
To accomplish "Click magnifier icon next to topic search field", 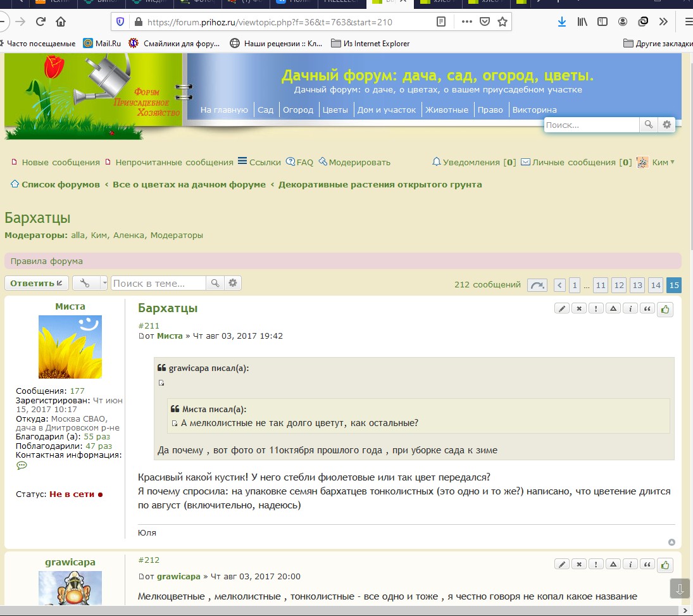I will pyautogui.click(x=215, y=283).
